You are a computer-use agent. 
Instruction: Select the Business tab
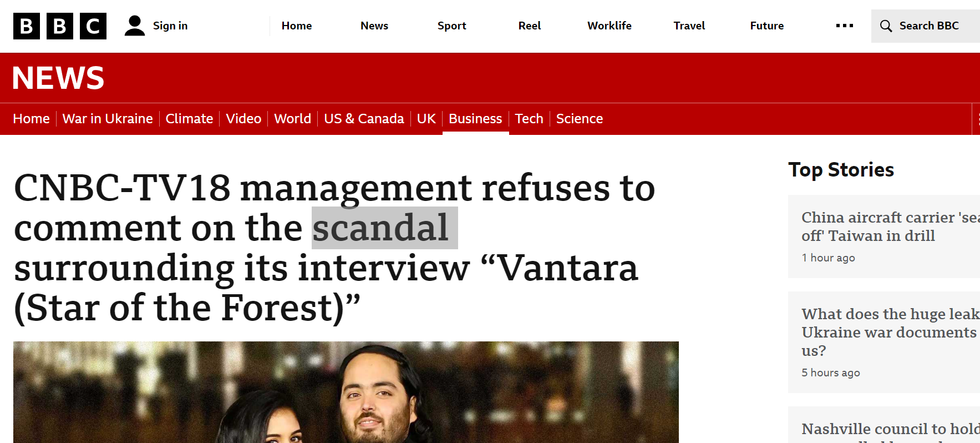(x=475, y=119)
